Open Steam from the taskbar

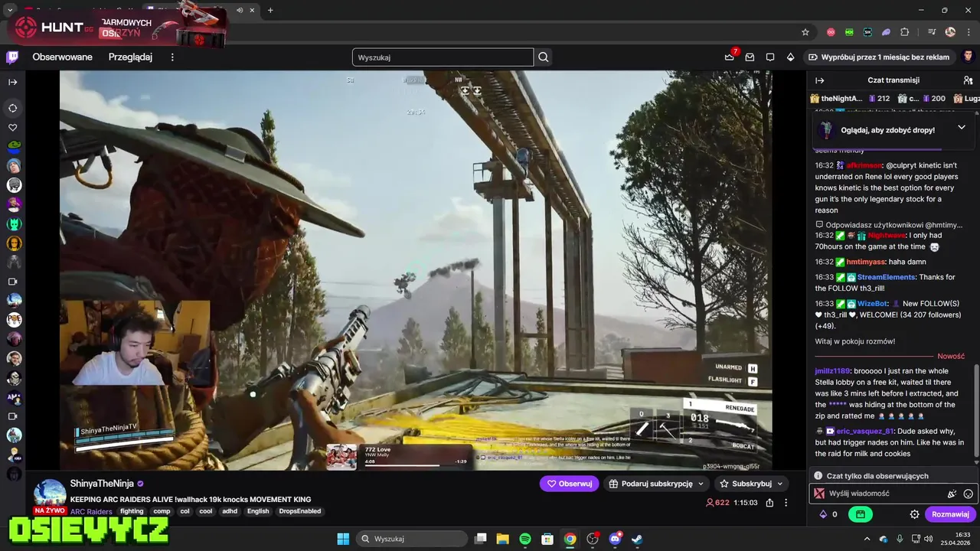(x=637, y=539)
